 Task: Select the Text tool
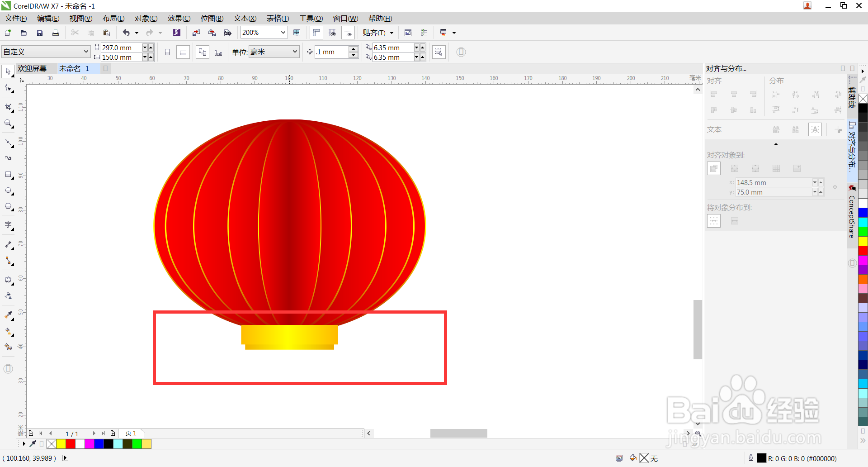click(x=8, y=225)
